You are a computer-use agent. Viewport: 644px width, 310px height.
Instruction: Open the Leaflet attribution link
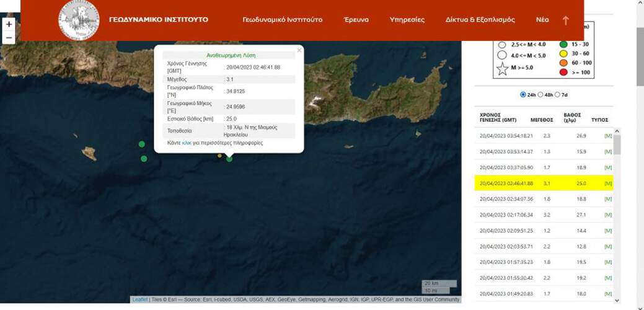pyautogui.click(x=140, y=300)
